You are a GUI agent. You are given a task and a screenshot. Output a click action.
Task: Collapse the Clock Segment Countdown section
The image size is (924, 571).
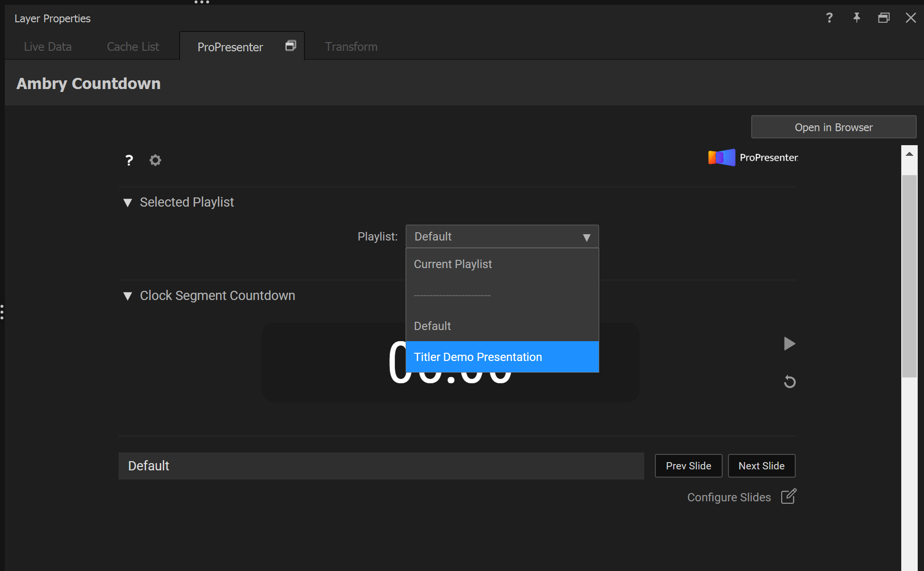(127, 296)
